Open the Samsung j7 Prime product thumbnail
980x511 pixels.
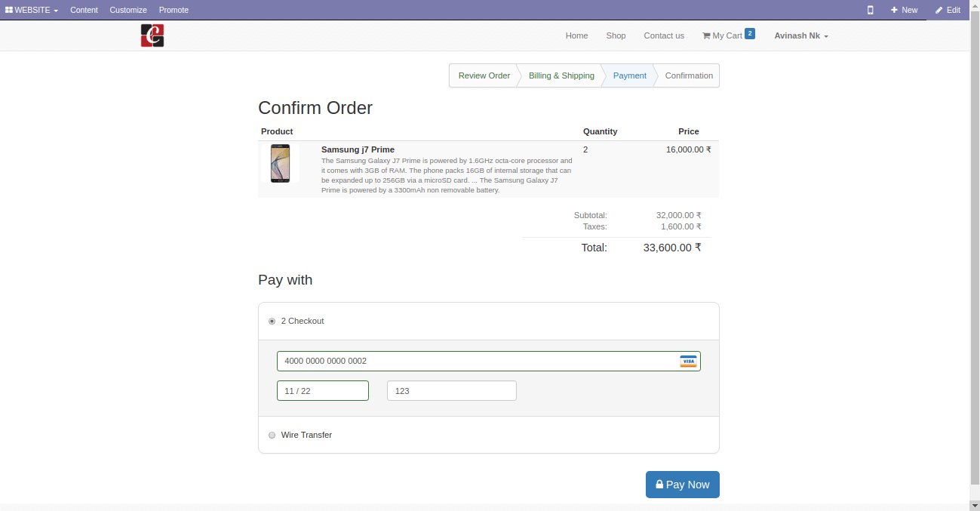(280, 164)
